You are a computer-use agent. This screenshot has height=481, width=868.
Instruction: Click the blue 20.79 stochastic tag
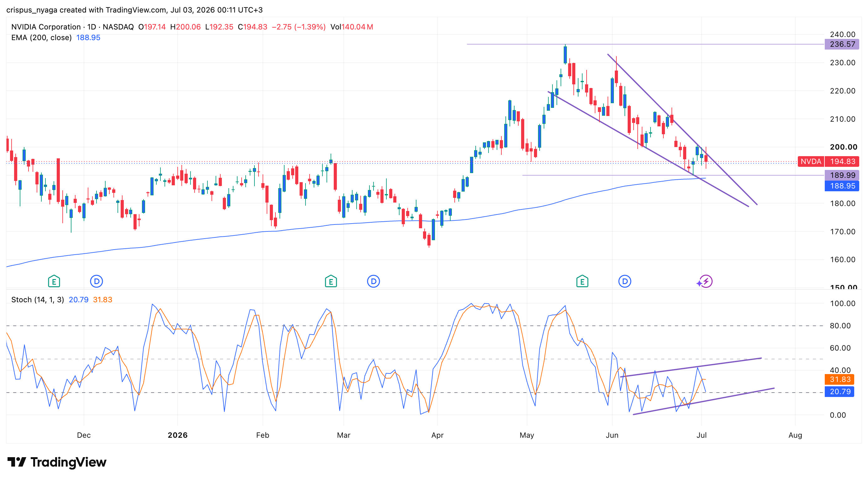[839, 391]
